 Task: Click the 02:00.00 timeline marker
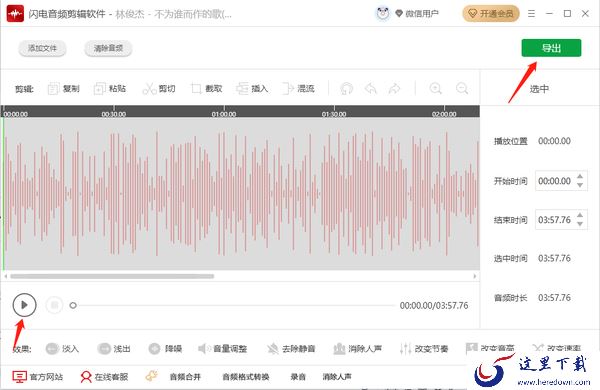coord(444,114)
